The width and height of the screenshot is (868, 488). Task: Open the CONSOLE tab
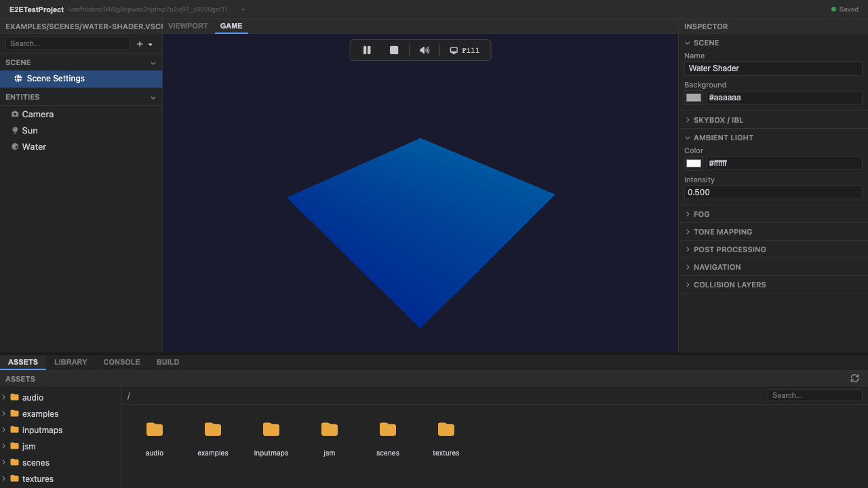click(121, 362)
